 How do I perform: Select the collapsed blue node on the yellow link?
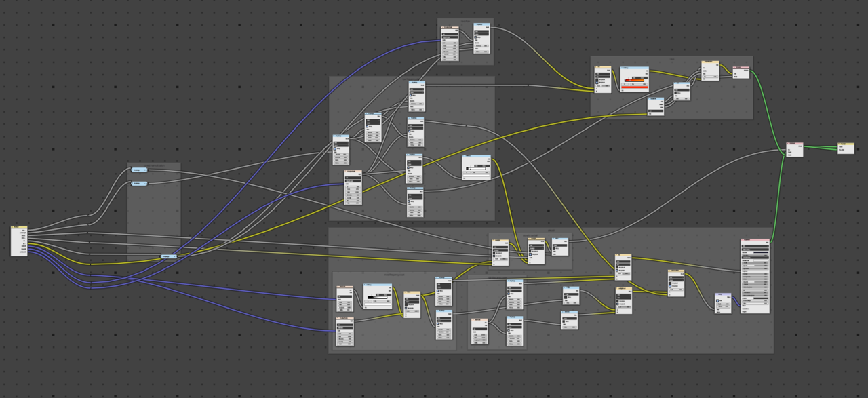tap(169, 256)
